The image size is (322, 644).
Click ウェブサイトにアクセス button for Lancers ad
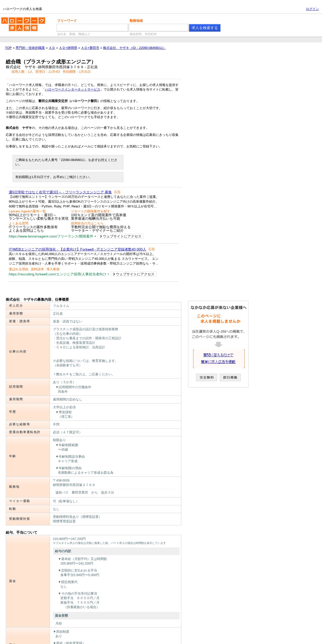click(121, 236)
